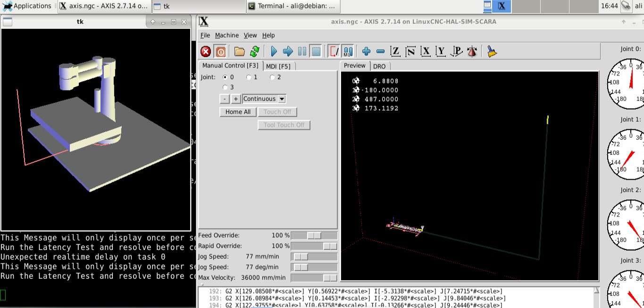The image size is (644, 308).
Task: Toggle the red Emergency Stop icon
Action: [206, 51]
